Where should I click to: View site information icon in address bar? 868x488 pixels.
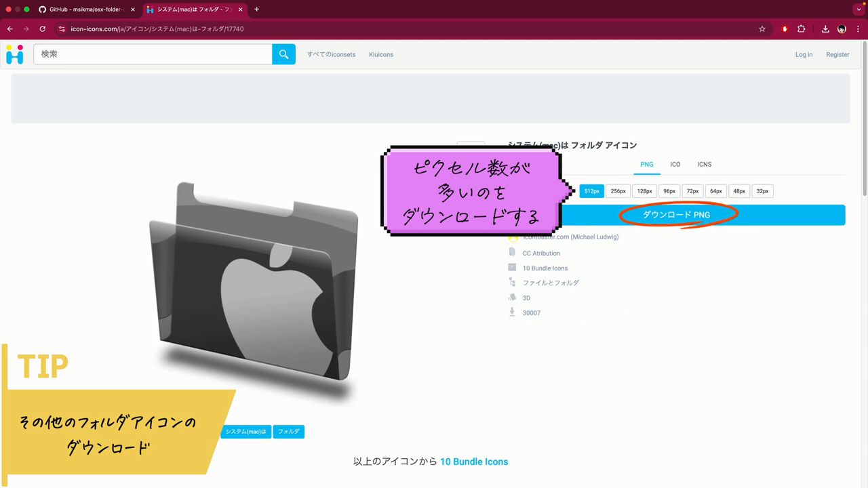62,29
